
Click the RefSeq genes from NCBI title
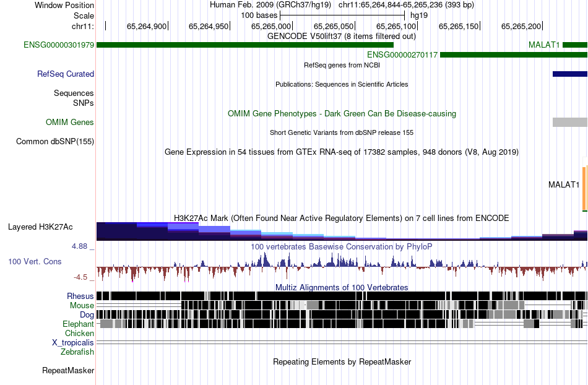(x=342, y=65)
